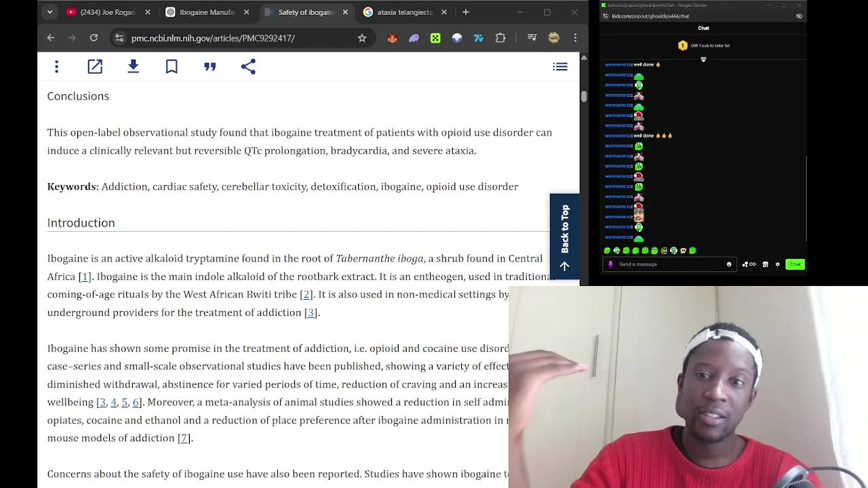The width and height of the screenshot is (868, 488).
Task: Open the purple ghost wallet extension
Action: 414,38
